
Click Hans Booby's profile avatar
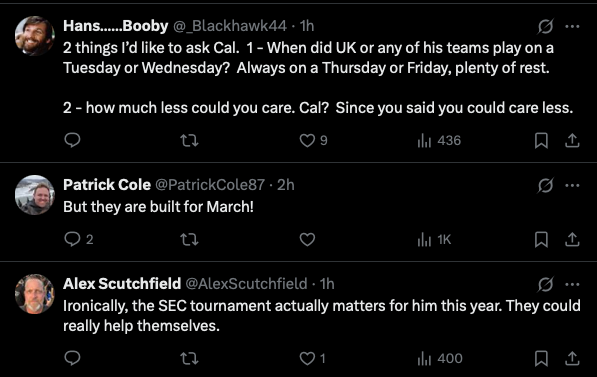pyautogui.click(x=35, y=36)
